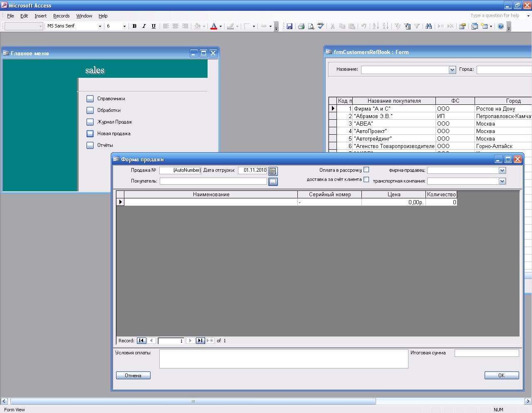Open Print Preview from toolbar
The height and width of the screenshot is (413, 532).
(311, 26)
